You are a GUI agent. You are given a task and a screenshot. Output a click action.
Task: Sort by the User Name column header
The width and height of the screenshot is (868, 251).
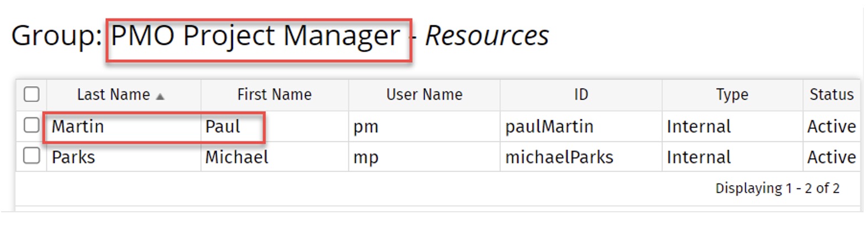[424, 95]
